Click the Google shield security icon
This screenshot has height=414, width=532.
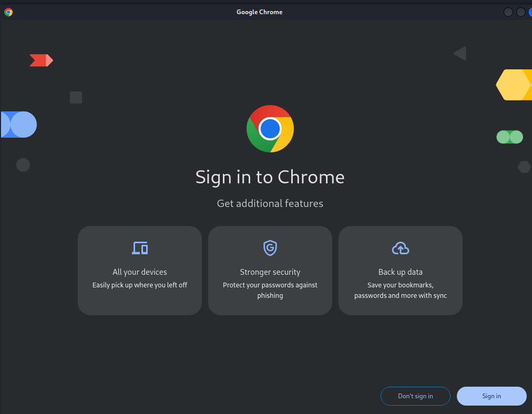coord(270,248)
